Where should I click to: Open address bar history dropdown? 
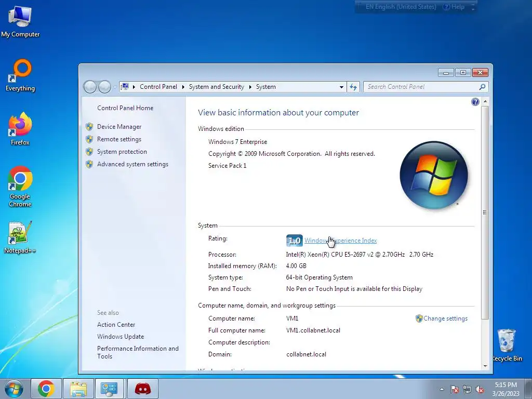click(x=341, y=87)
